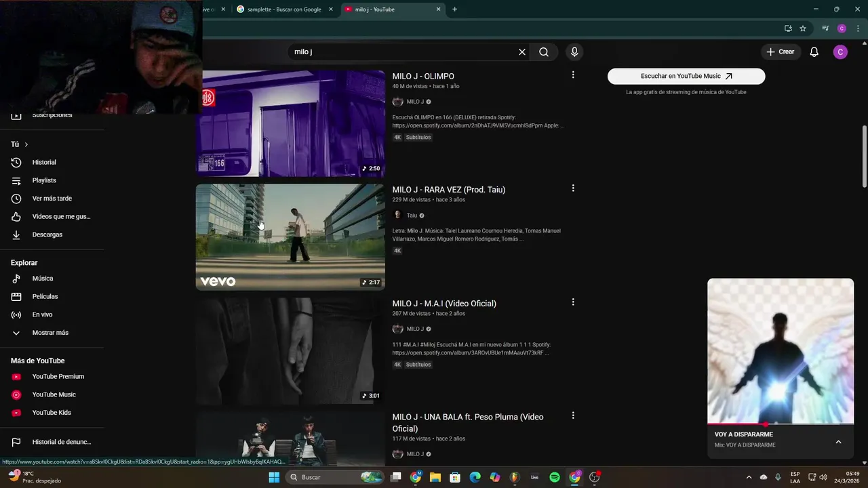Open a new browser tab

[455, 9]
